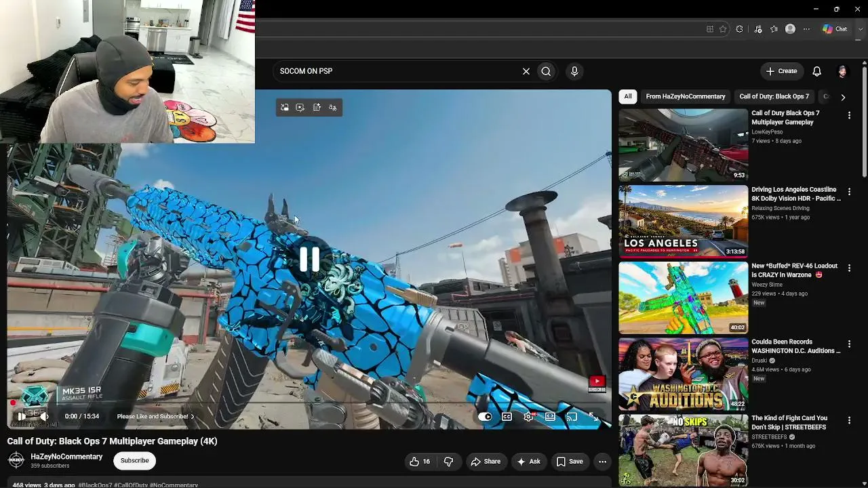Viewport: 868px width, 488px height.
Task: Click the Subscribe watermark on the video
Action: tap(597, 384)
